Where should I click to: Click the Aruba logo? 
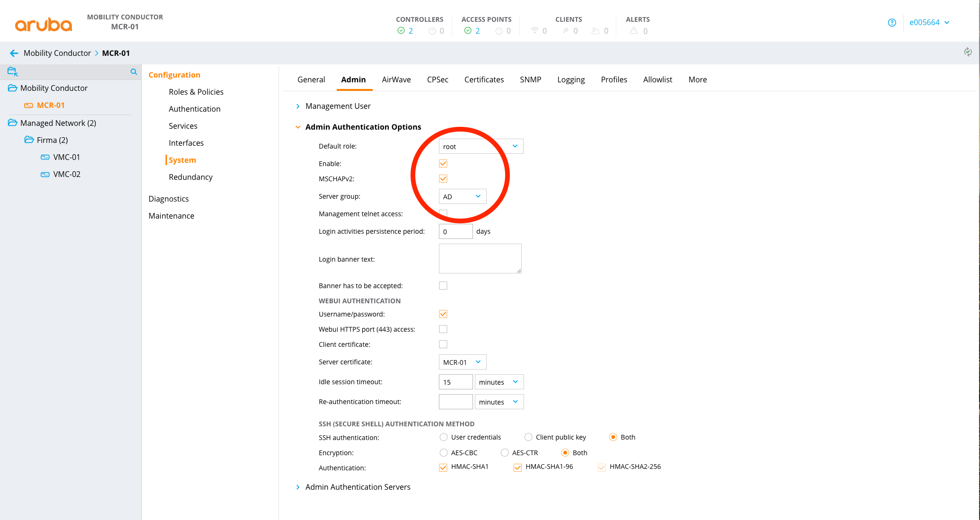point(44,24)
